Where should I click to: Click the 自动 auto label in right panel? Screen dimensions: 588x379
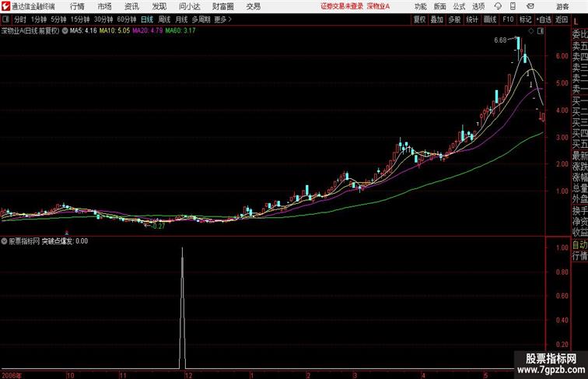click(x=579, y=245)
